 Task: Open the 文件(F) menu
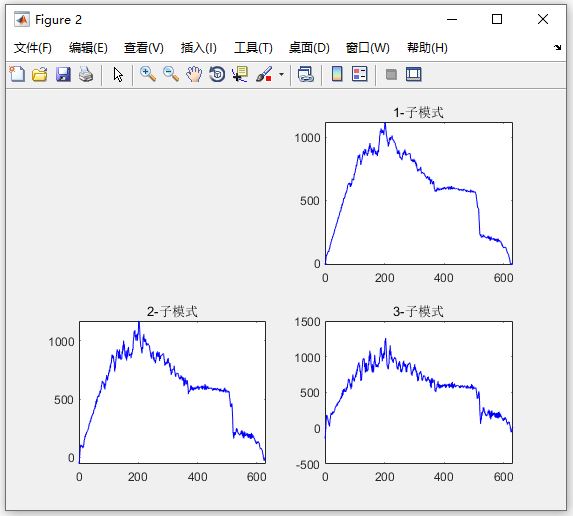tap(33, 48)
